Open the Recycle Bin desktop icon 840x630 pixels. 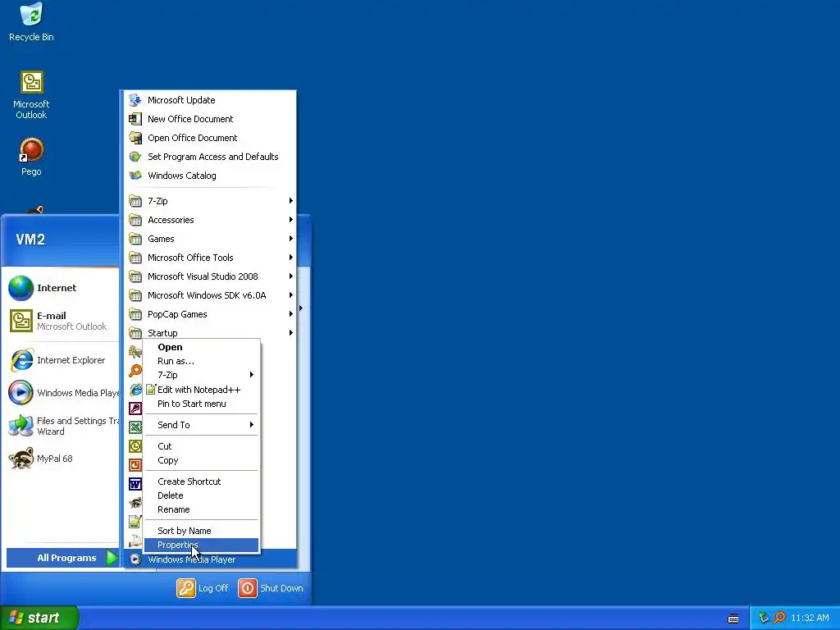(31, 22)
